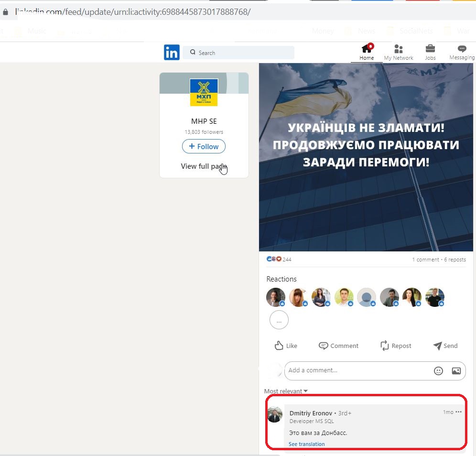
Task: Click the search magnifier icon
Action: [193, 52]
